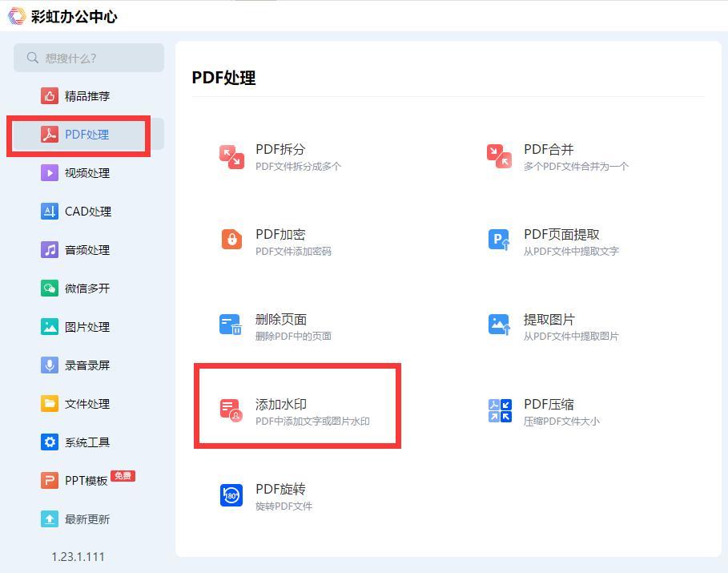Click the blue CAD处理 icon
Viewport: 728px width, 573px height.
point(50,212)
